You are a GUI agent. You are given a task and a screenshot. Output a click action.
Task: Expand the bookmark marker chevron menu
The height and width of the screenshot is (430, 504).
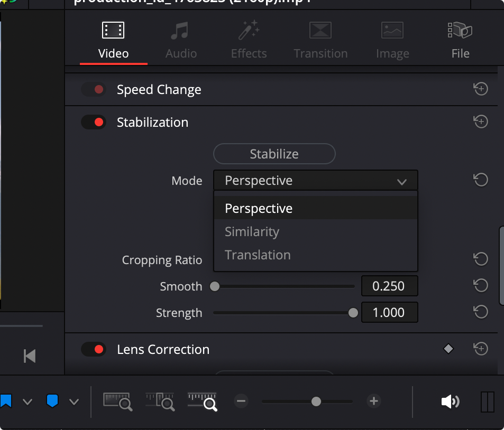tap(28, 401)
